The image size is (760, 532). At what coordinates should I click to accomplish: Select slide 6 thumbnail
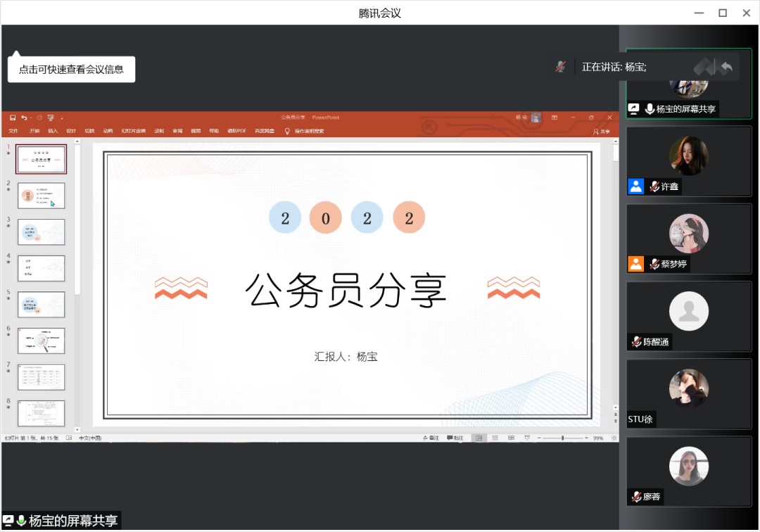click(42, 341)
